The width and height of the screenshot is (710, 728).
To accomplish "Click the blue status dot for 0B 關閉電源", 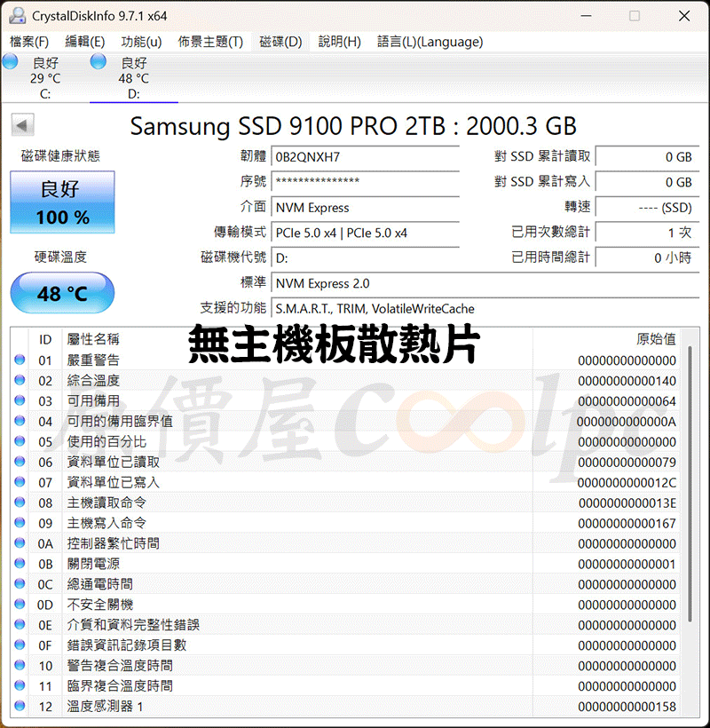I will click(x=20, y=563).
